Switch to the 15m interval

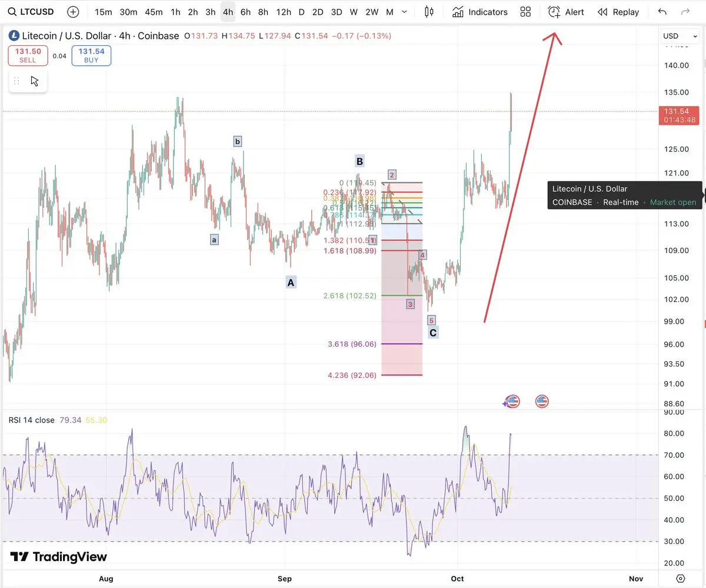point(103,12)
